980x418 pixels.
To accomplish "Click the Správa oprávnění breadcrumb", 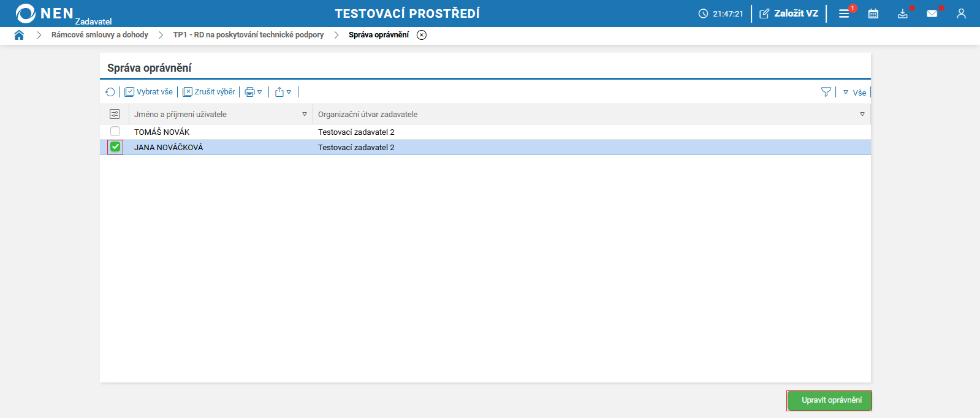I will (379, 35).
